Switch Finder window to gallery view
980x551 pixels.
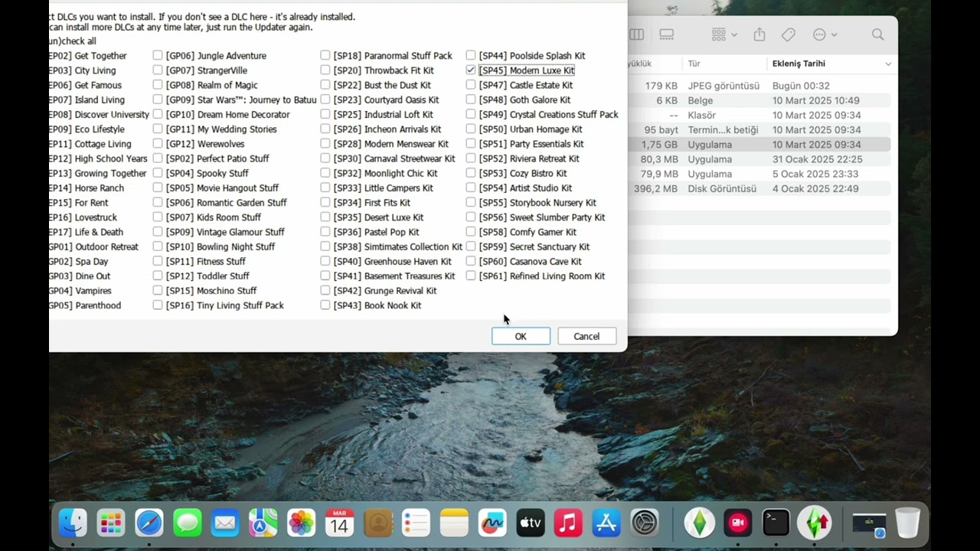(667, 34)
